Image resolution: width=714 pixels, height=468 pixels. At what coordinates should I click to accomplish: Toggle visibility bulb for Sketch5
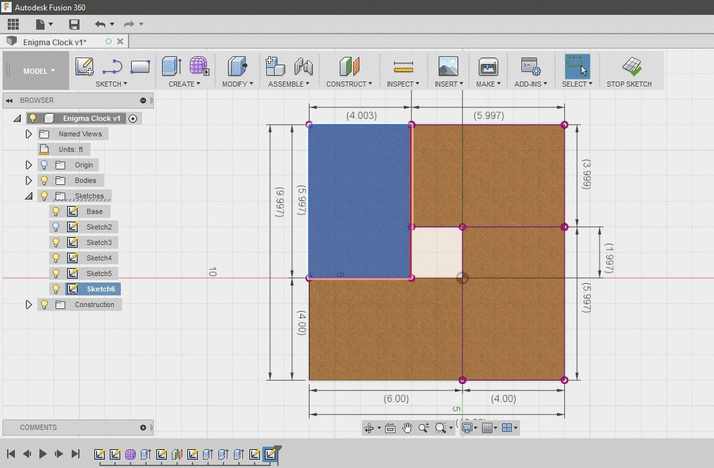(x=56, y=273)
